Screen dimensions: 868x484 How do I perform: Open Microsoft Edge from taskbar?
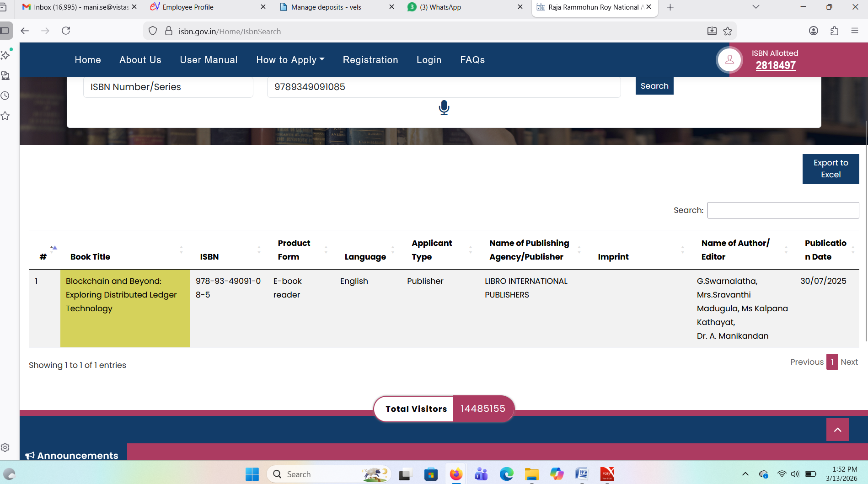[506, 474]
